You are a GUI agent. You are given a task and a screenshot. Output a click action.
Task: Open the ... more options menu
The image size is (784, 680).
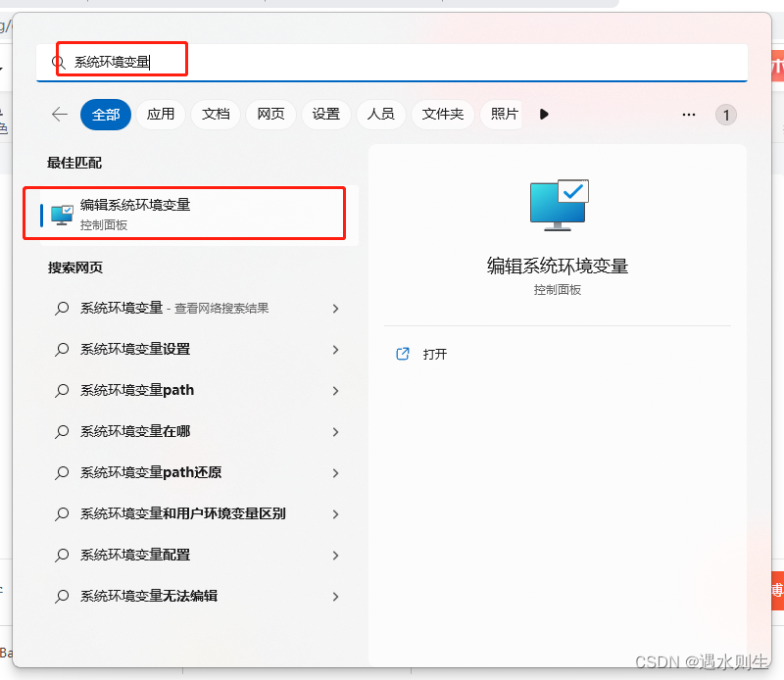688,115
